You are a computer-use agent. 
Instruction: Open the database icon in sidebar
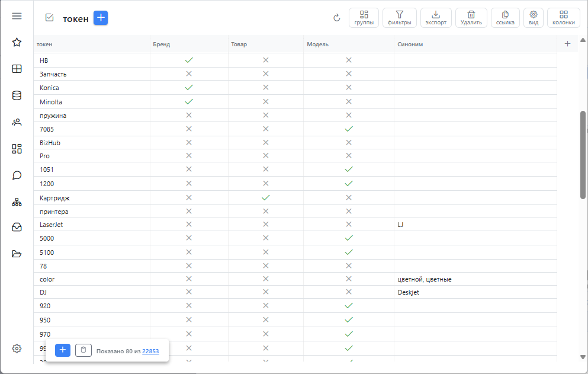tap(17, 95)
